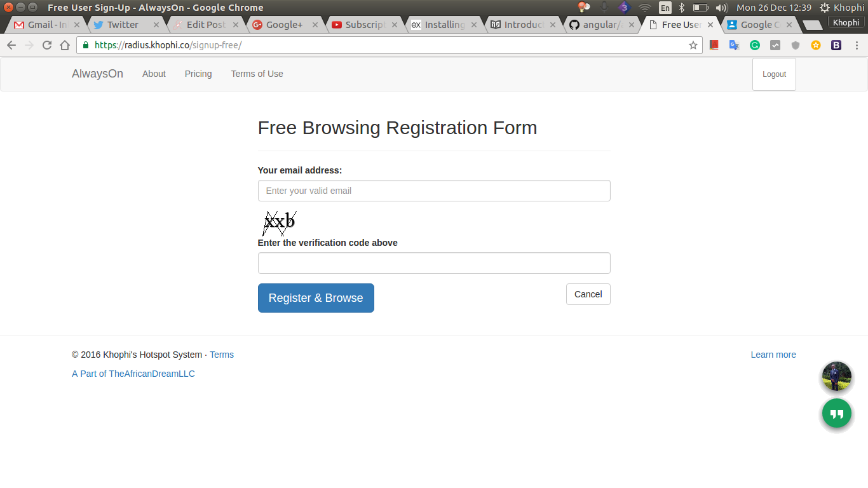This screenshot has height=488, width=868.
Task: Click the email address input field
Action: point(434,191)
